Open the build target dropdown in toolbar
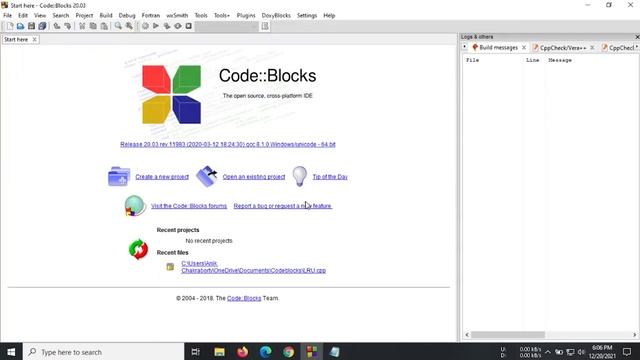The width and height of the screenshot is (640, 360). (x=227, y=26)
